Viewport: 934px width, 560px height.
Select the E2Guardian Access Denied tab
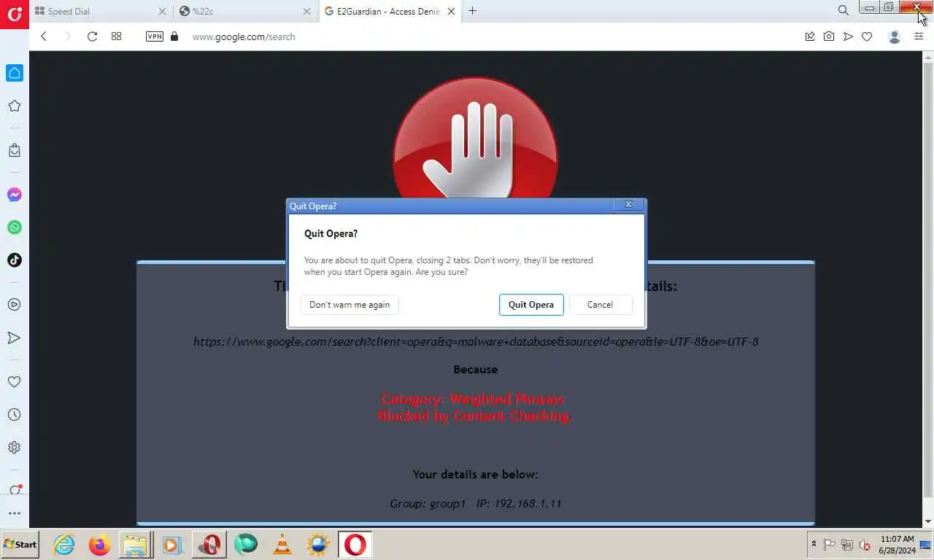[390, 11]
